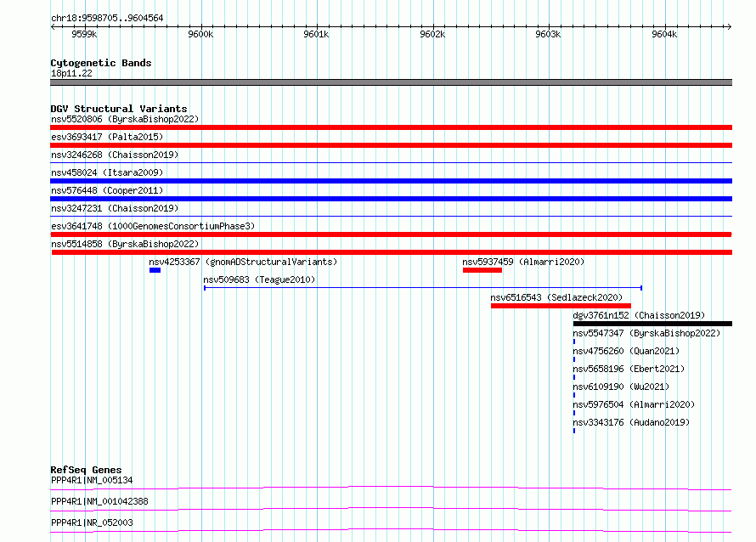Click the 9604k ruler position
The image size is (756, 542).
coord(664,34)
